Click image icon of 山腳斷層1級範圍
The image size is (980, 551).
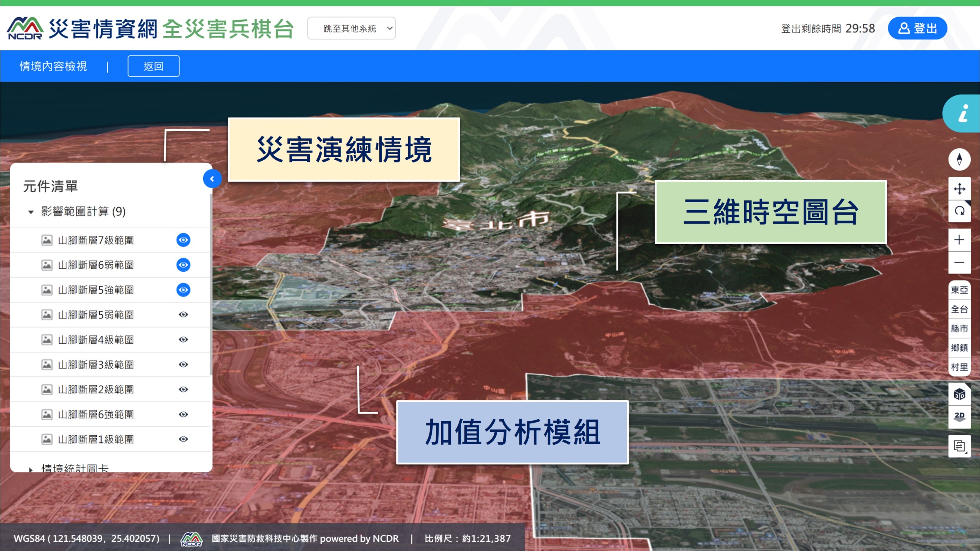point(47,439)
